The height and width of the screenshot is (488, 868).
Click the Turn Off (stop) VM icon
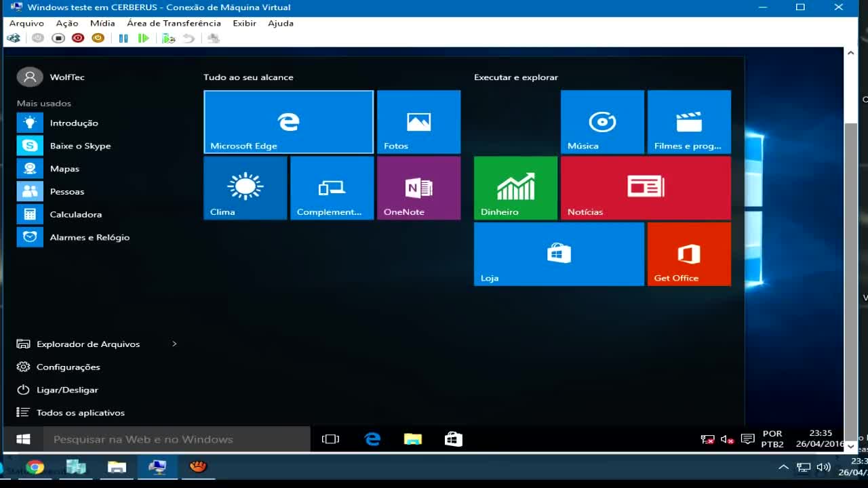[x=58, y=39]
